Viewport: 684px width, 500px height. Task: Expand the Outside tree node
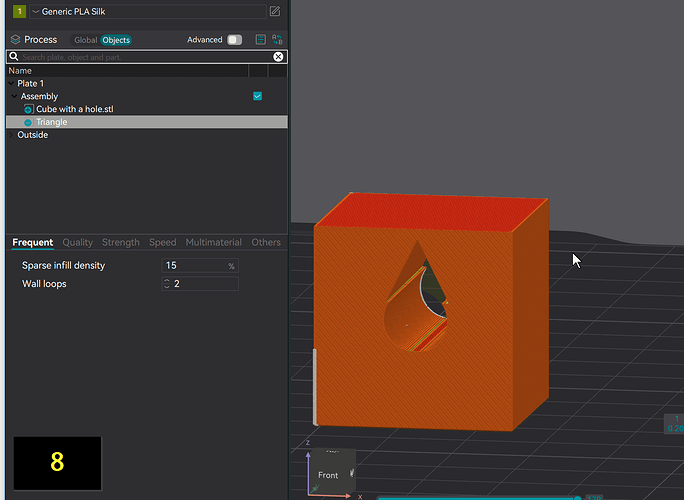pyautogui.click(x=11, y=135)
